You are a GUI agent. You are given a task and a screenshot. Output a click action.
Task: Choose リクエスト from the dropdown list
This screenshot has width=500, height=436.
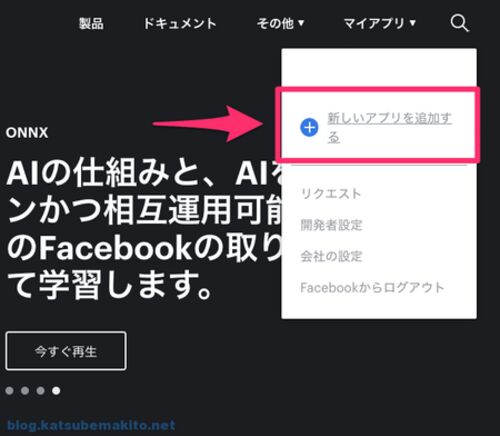(331, 194)
